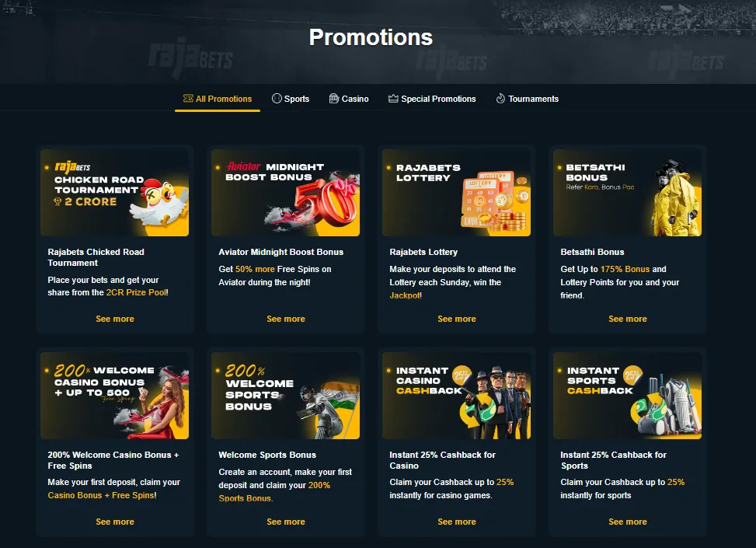Click the crown icon beside Special Promotions
Screen dimensions: 756x548
click(393, 99)
